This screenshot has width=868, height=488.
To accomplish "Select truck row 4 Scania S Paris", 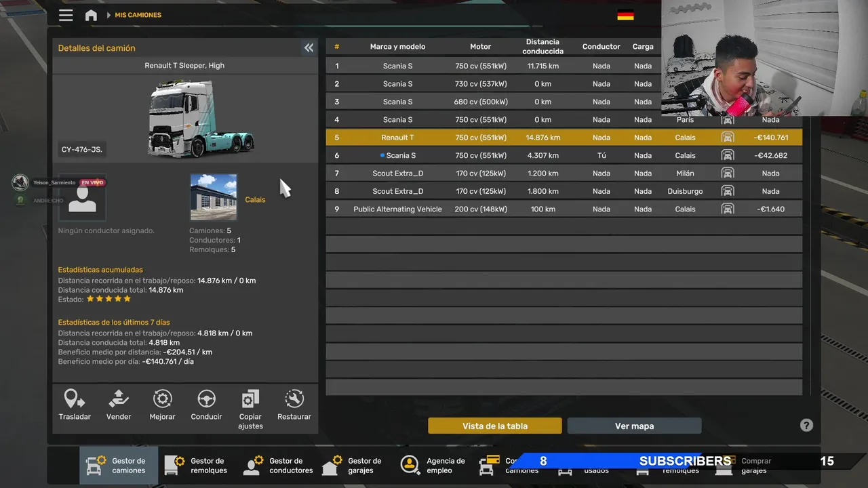I will pos(564,119).
